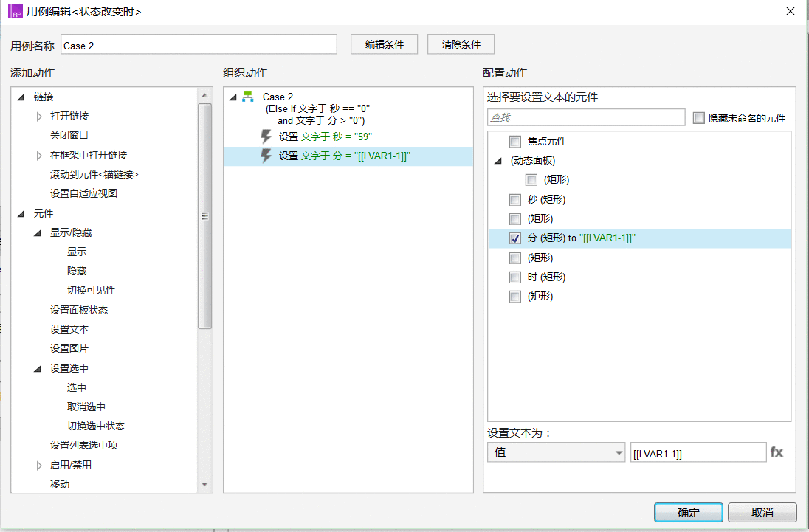Click lightning icon of 设置 文字于 秒 action
809x532 pixels.
266,137
